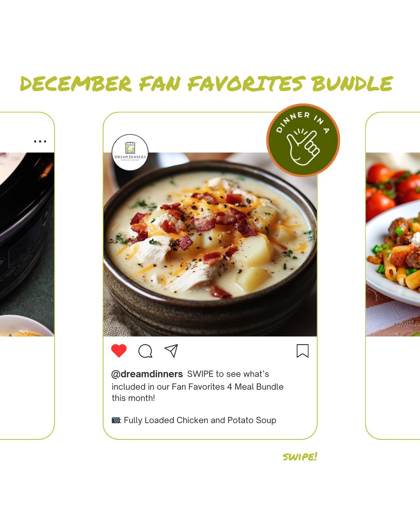Click the camera emoji in caption
Screen dimensions: 420x525
(116, 420)
